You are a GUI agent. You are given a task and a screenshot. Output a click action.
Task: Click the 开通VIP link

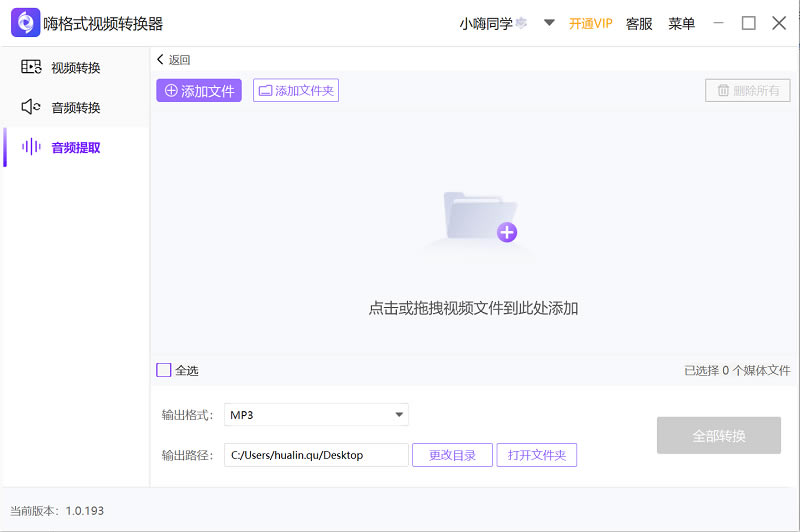(x=590, y=23)
